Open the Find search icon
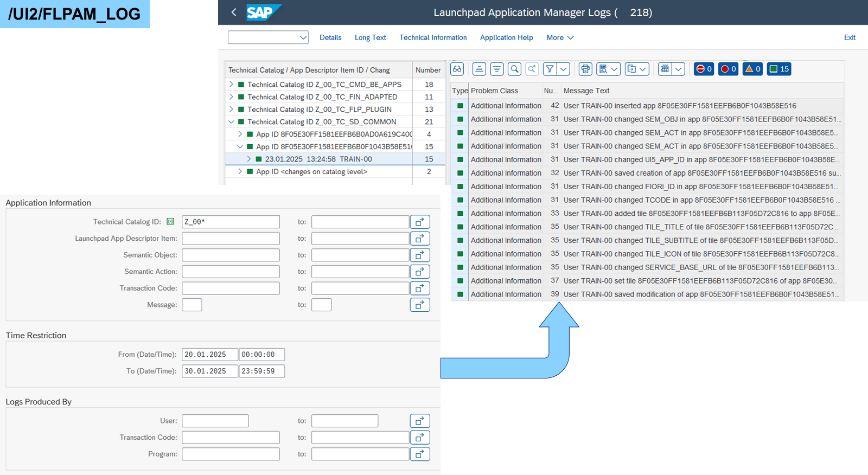The image size is (868, 475). pyautogui.click(x=514, y=69)
